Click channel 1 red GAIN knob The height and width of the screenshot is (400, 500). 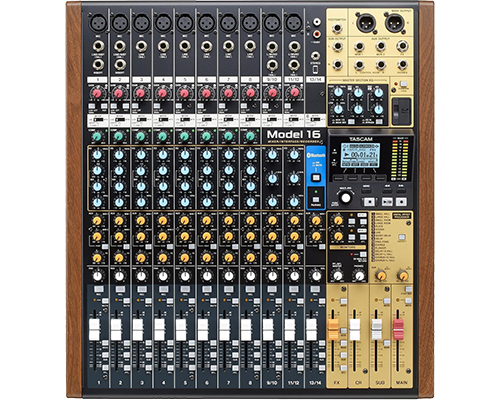(x=97, y=93)
